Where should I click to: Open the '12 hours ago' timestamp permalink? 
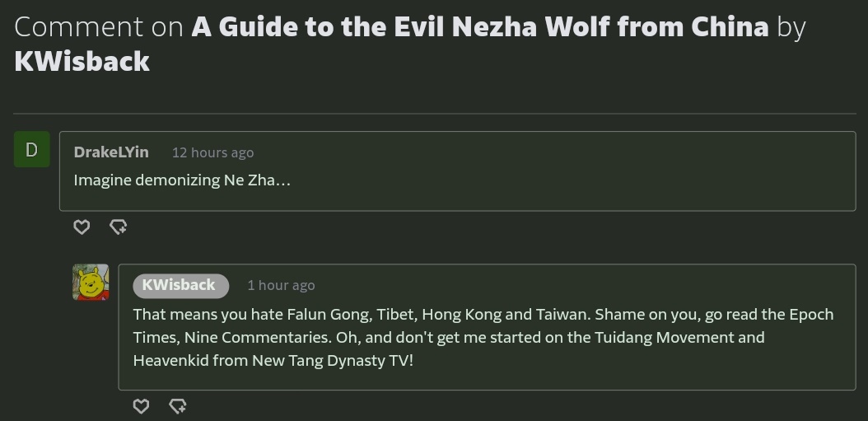click(212, 153)
